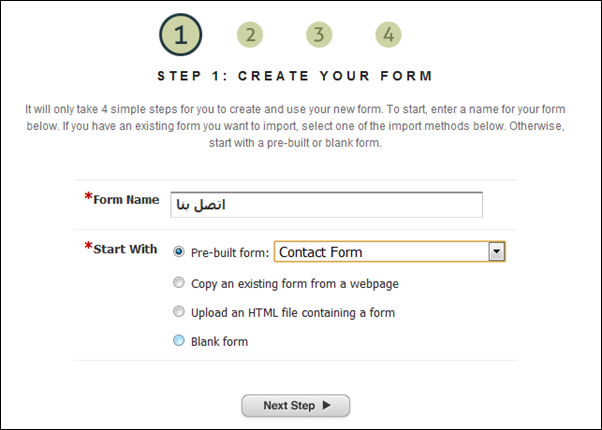The height and width of the screenshot is (430, 602).
Task: Click the dropdown arrow of pre-built form list
Action: click(495, 252)
